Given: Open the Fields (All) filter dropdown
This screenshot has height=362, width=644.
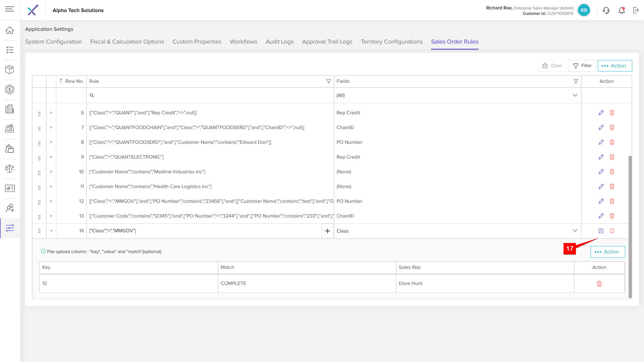Looking at the screenshot, I should click(575, 95).
